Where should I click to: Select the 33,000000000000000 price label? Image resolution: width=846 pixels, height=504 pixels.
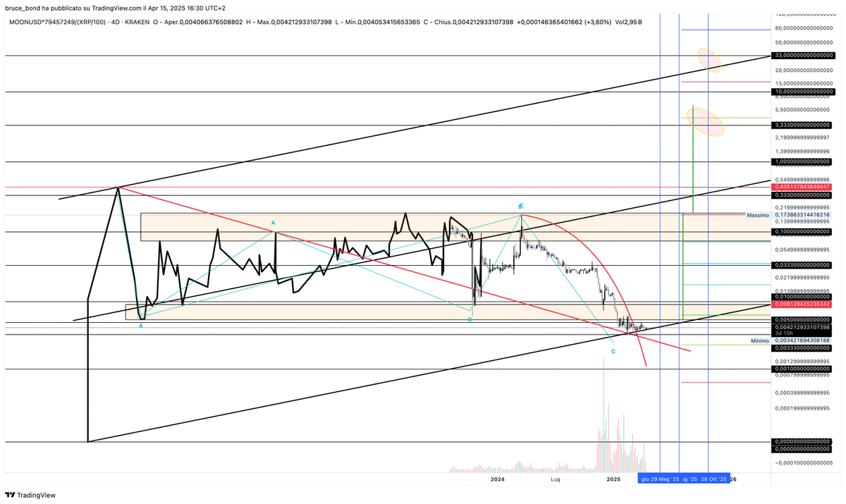pyautogui.click(x=803, y=55)
